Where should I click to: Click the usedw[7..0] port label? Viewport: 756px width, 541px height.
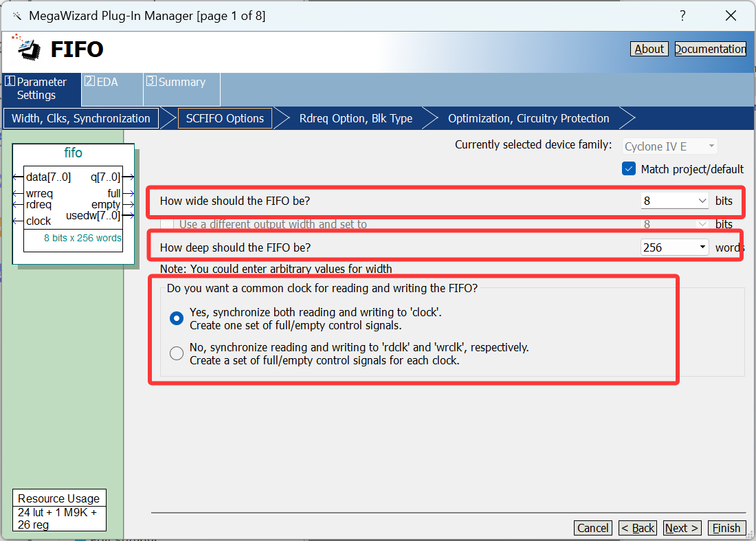93,216
